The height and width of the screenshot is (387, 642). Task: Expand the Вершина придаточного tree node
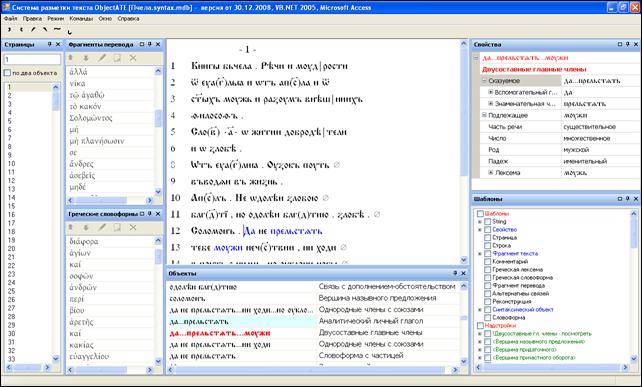(x=480, y=350)
